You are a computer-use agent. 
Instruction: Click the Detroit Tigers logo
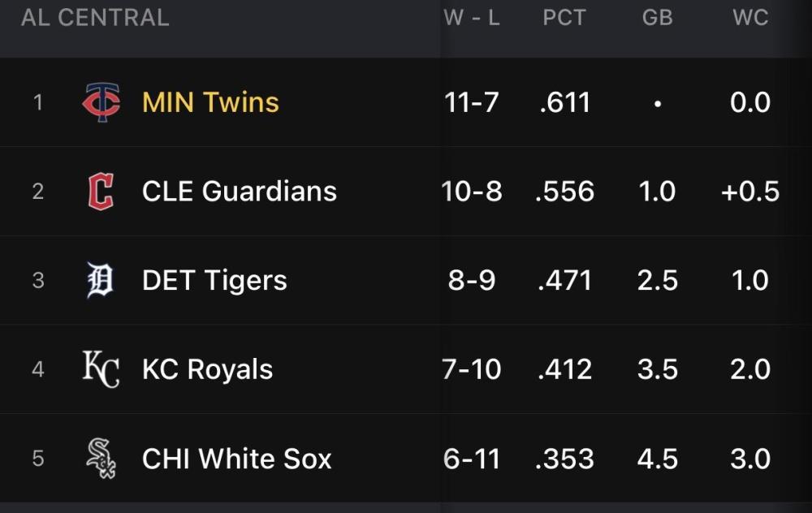(101, 281)
